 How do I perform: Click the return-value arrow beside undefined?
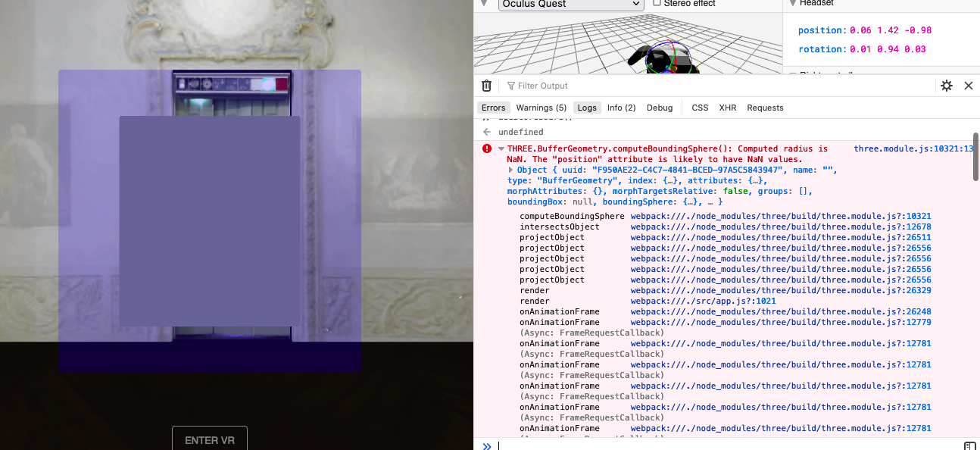tap(487, 131)
